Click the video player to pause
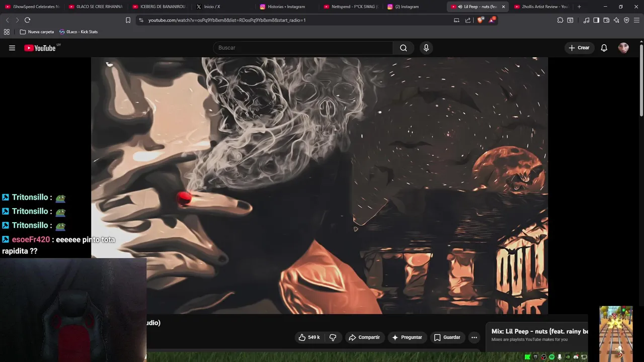 319,185
